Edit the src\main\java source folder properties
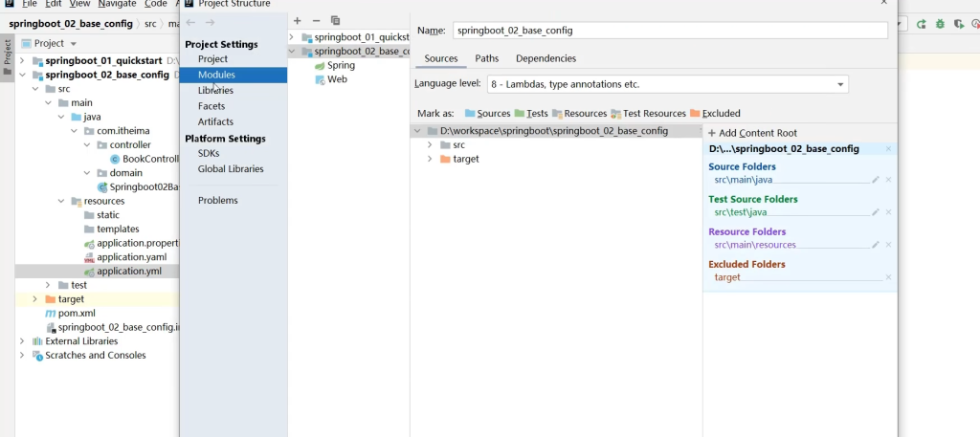 point(875,180)
